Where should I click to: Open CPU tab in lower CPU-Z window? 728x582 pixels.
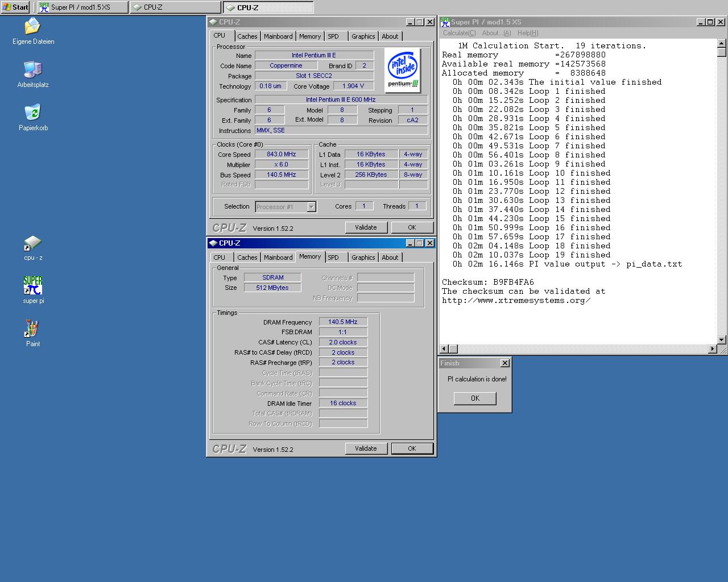(220, 257)
